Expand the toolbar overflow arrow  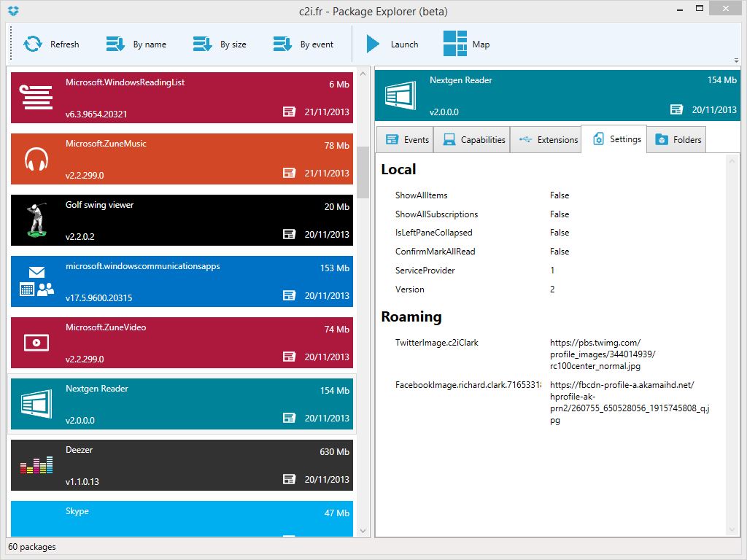(x=737, y=61)
